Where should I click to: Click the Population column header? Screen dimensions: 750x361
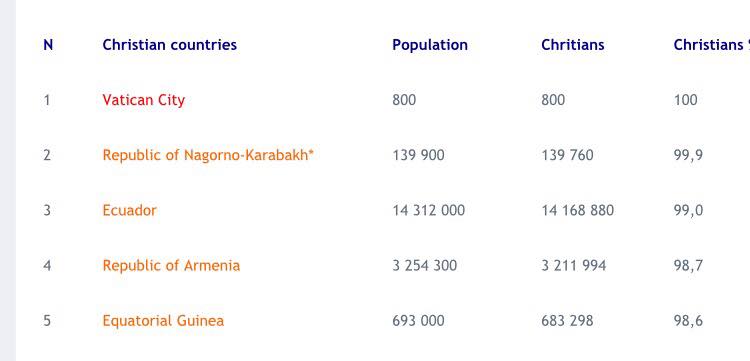point(430,45)
